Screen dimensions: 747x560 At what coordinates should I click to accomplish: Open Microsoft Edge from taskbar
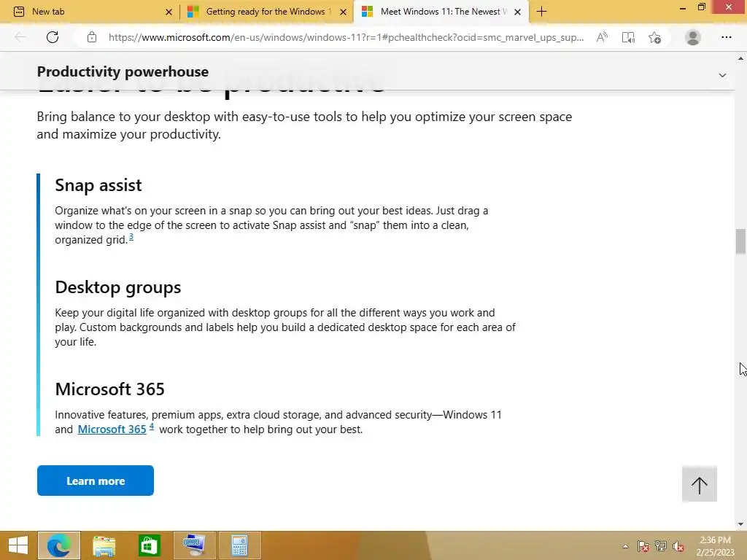coord(59,545)
